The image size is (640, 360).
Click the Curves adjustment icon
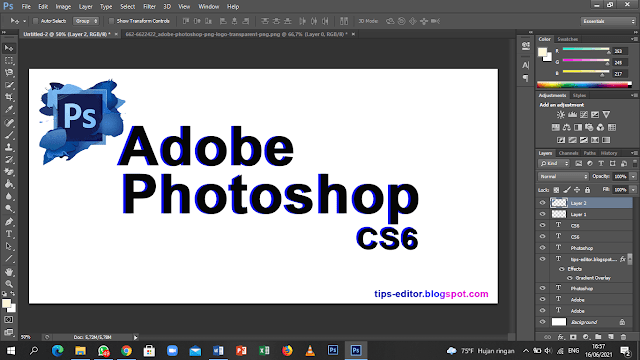tap(584, 115)
